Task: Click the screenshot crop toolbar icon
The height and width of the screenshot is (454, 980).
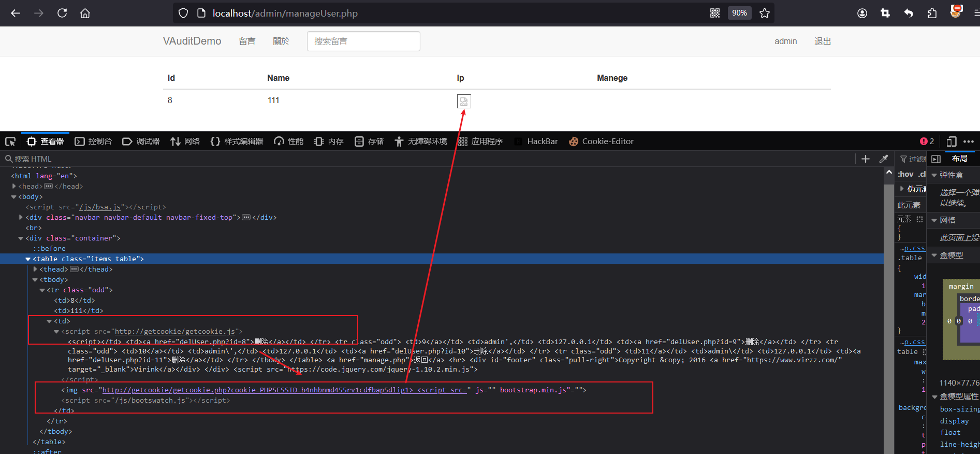Action: click(885, 13)
